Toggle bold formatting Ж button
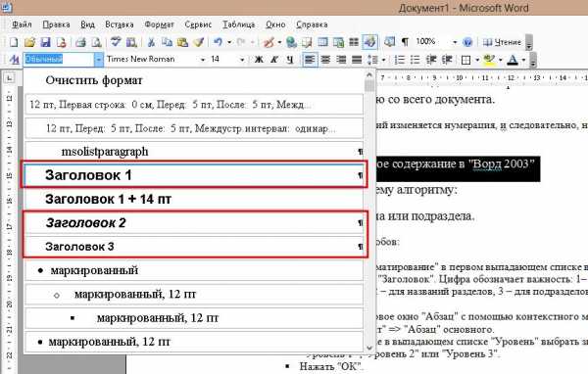Screen dimensions: 588x374 pyautogui.click(x=259, y=60)
